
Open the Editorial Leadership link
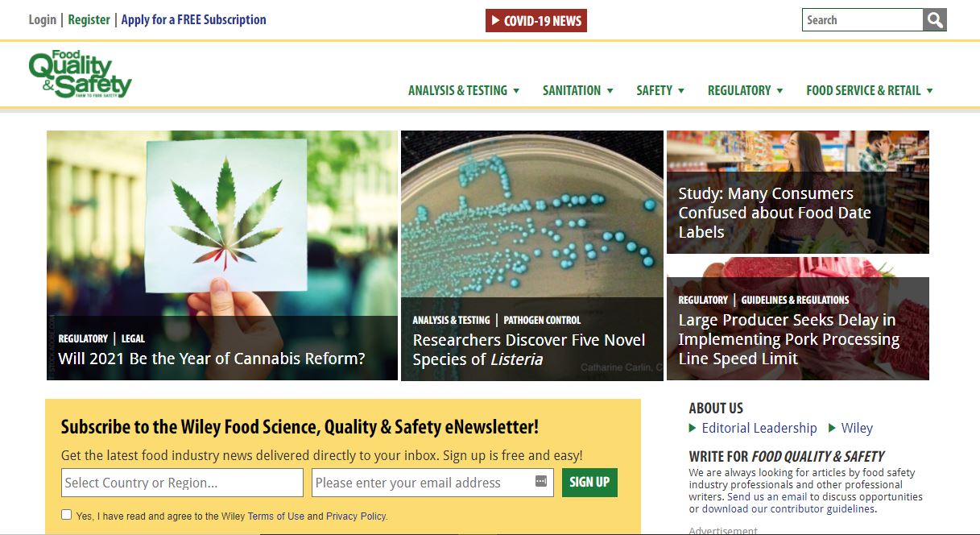(x=759, y=428)
